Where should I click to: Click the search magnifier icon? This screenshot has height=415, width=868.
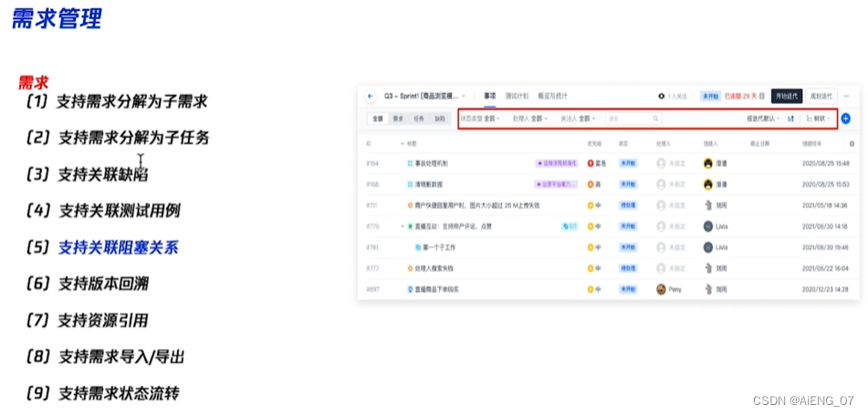pos(655,119)
